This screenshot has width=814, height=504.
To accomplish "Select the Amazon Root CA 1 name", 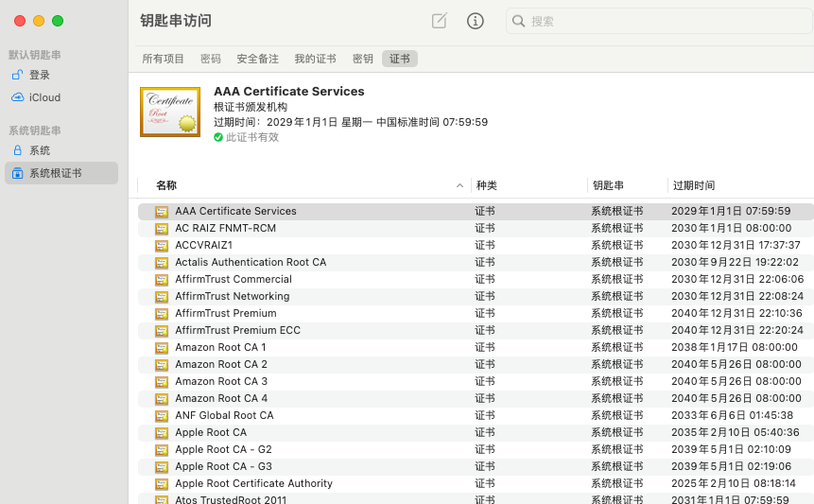I will 220,347.
